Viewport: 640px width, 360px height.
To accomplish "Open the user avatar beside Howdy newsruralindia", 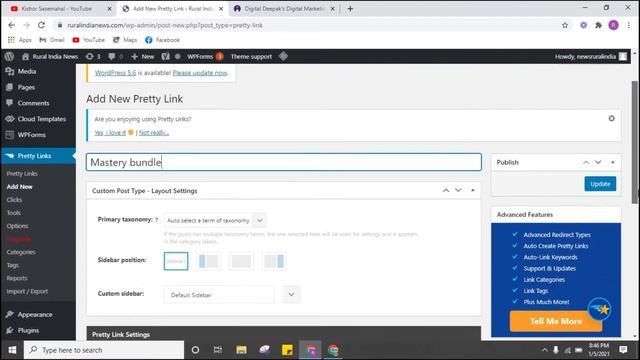I will click(623, 56).
